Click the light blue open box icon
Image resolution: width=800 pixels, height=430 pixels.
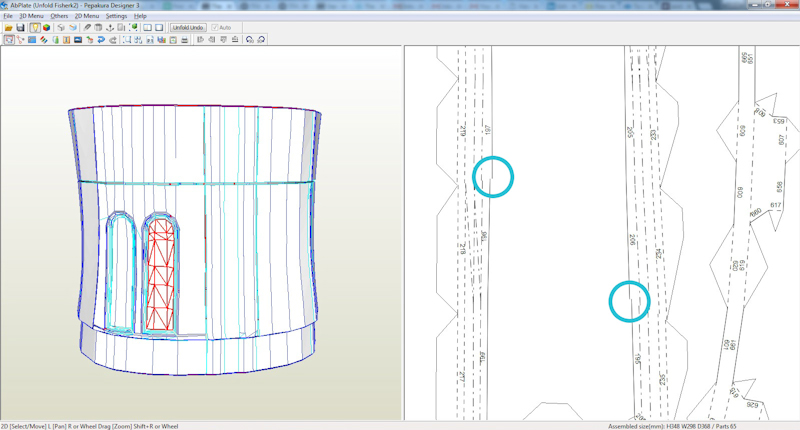tap(73, 28)
